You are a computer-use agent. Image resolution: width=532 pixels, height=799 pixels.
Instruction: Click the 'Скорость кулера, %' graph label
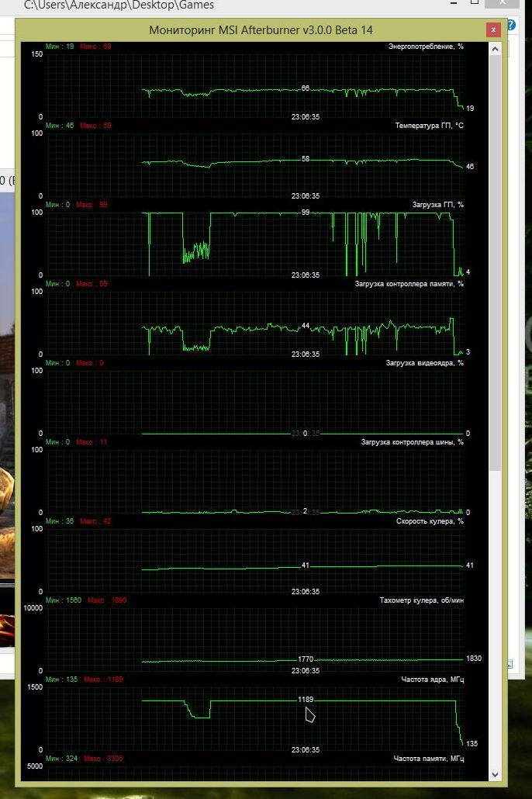tap(430, 521)
